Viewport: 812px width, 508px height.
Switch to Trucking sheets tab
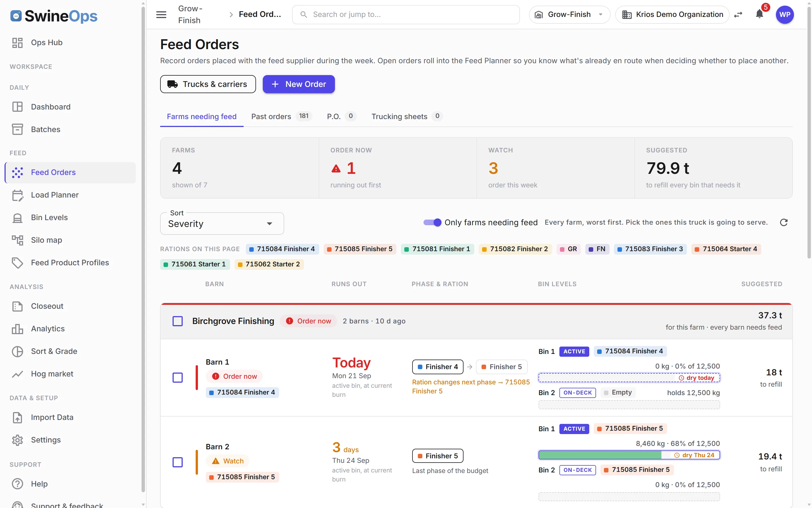(407, 116)
